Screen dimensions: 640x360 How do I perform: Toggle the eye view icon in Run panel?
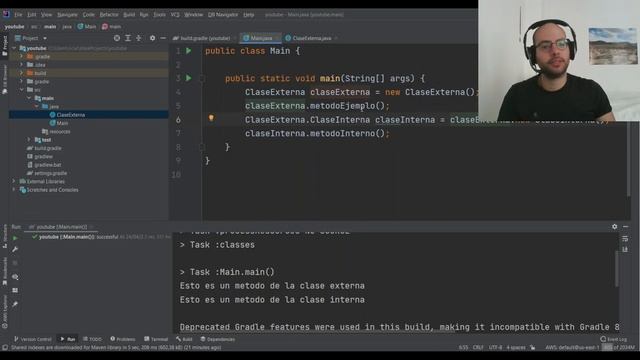click(x=15, y=277)
